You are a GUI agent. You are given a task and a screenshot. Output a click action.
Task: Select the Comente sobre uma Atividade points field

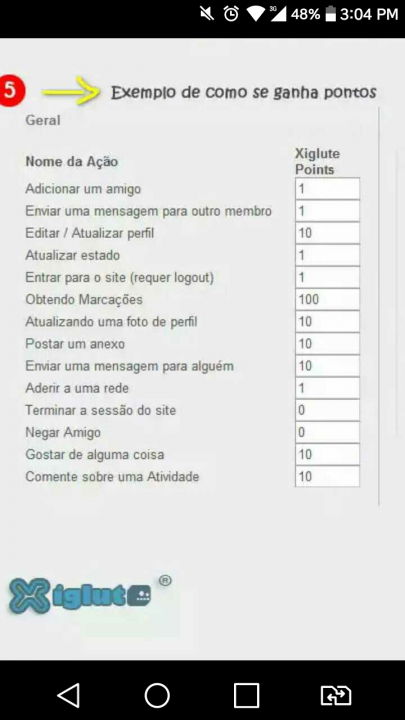[327, 477]
